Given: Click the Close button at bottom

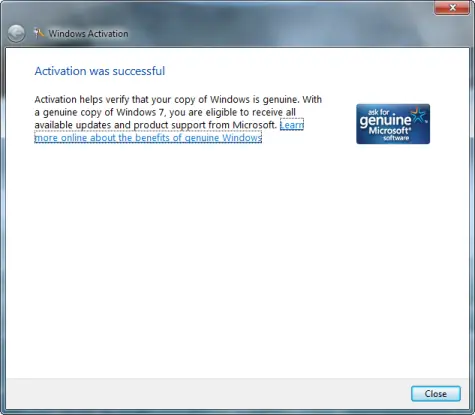Looking at the screenshot, I should [436, 394].
